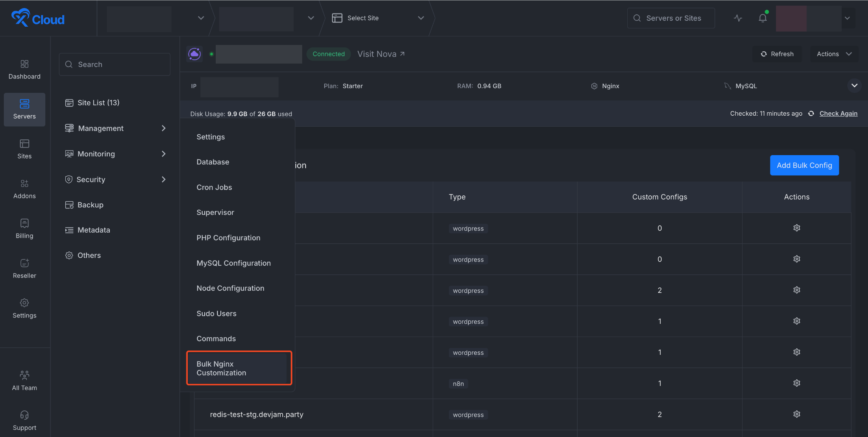Screen dimensions: 868x437
Task: Click the notification bell icon
Action: click(762, 18)
